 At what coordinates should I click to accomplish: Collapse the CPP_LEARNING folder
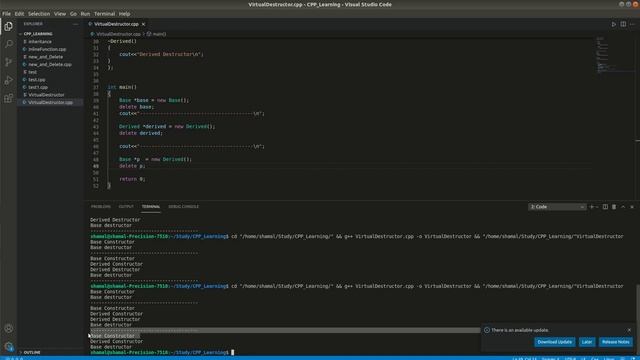coord(38,34)
